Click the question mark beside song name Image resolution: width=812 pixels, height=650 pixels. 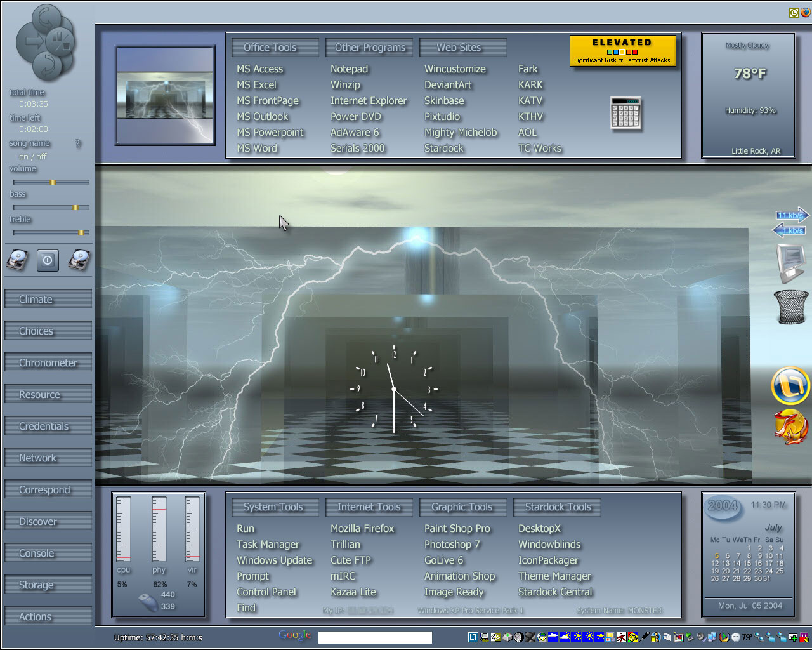click(78, 143)
